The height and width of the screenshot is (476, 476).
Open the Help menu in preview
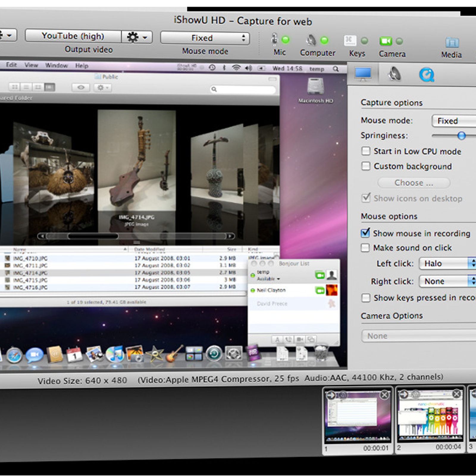pos(82,66)
